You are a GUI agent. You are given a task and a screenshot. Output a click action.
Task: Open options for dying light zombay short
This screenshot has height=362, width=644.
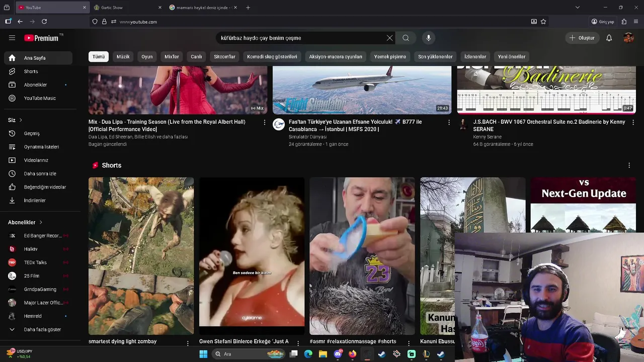coord(188,343)
